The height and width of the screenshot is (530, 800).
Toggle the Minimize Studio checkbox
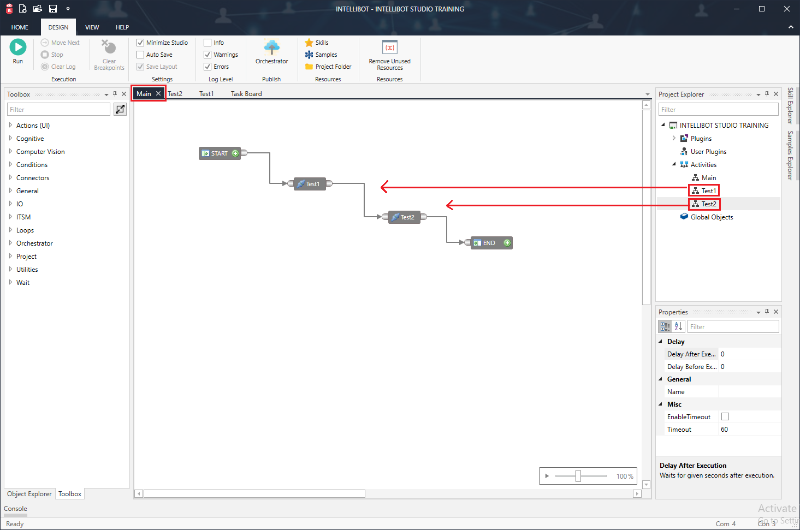coord(140,43)
